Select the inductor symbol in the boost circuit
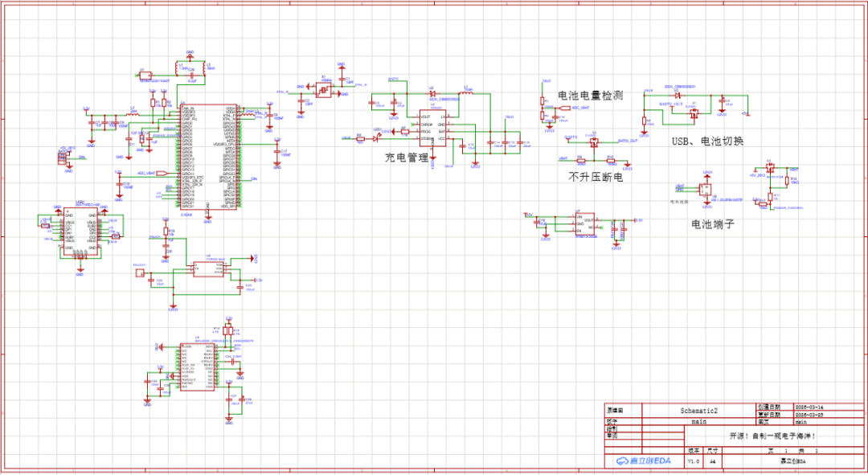 pos(466,92)
